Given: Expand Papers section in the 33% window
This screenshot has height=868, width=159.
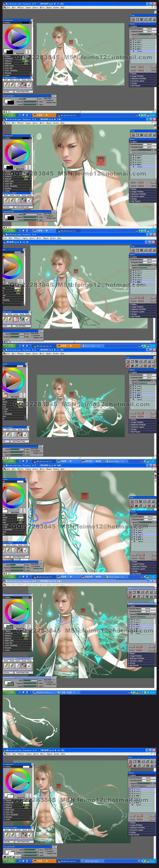Looking at the screenshot, I should coord(7,171).
